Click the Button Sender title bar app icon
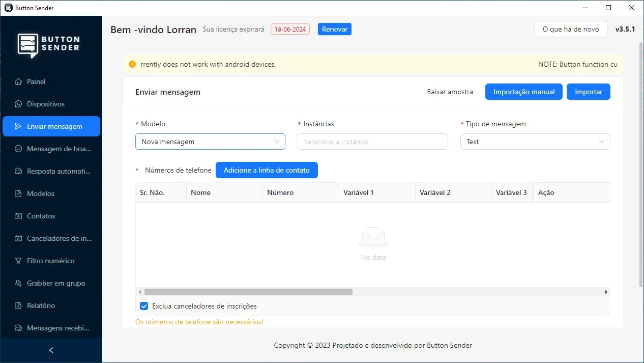This screenshot has width=644, height=363. click(x=8, y=8)
